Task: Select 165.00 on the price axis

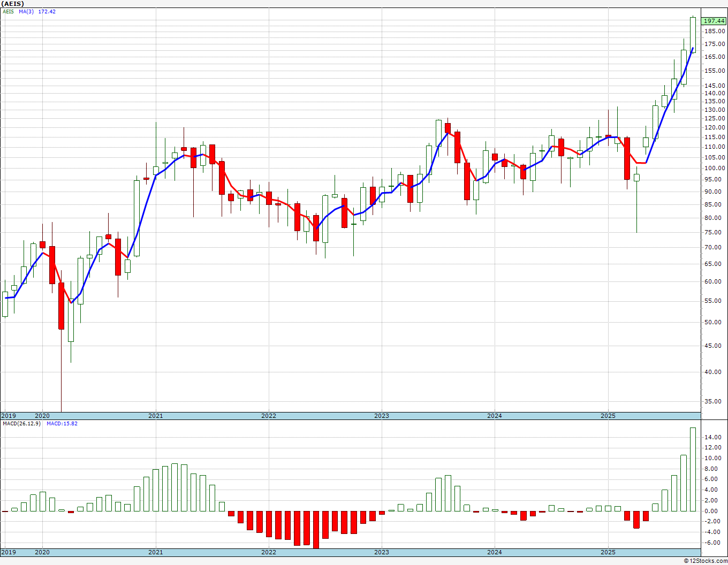Action: pyautogui.click(x=714, y=57)
